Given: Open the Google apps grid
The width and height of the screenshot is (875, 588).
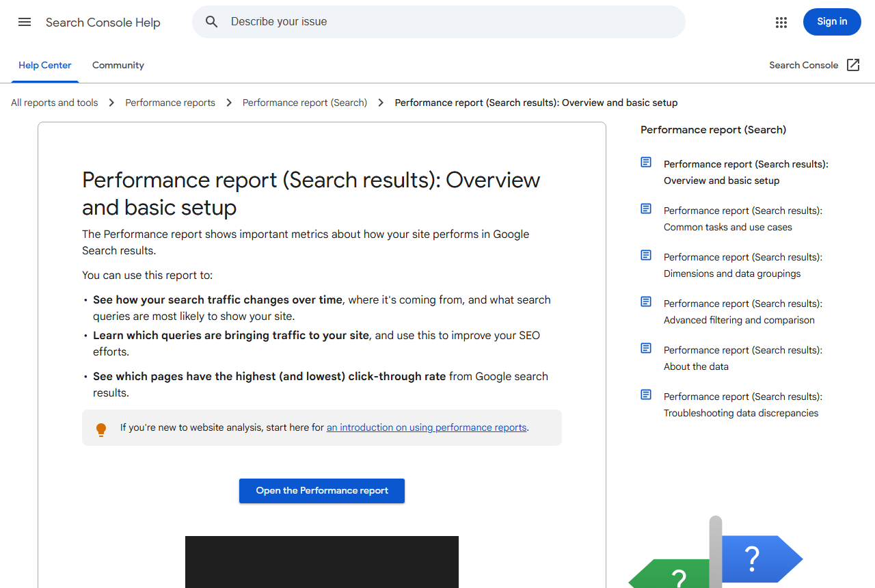Looking at the screenshot, I should [x=781, y=23].
